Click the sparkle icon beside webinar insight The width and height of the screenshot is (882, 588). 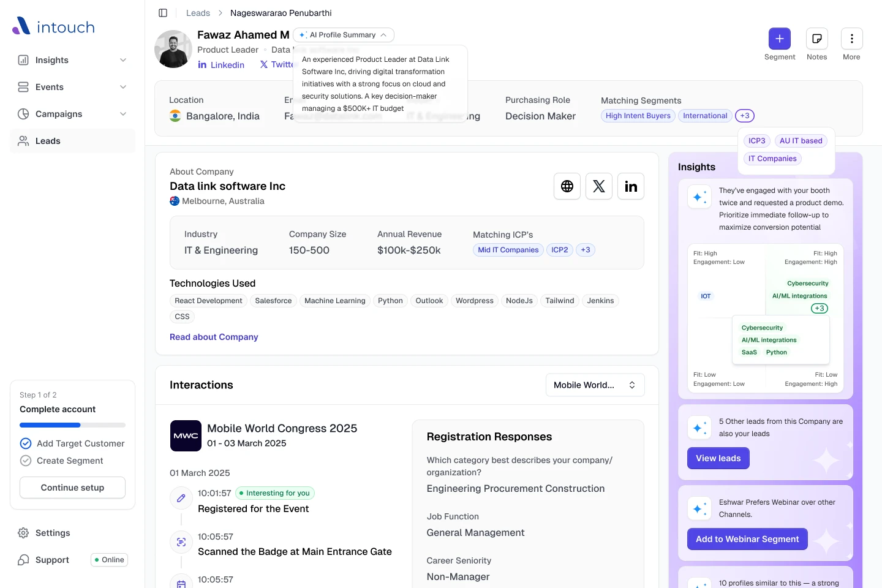(x=699, y=508)
